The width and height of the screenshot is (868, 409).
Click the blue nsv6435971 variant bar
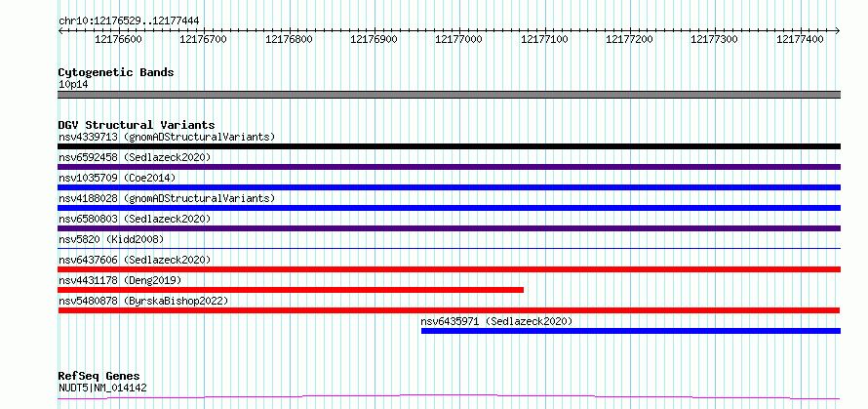(x=631, y=331)
